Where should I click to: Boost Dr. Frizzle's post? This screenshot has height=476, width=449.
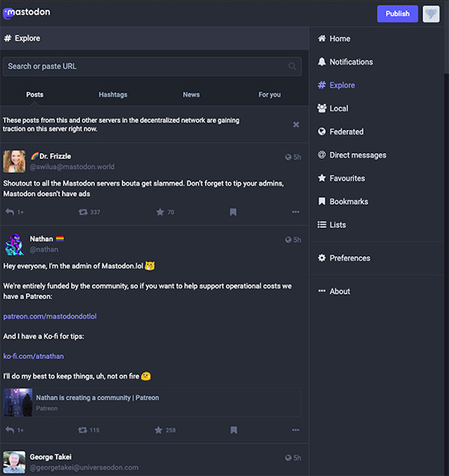[x=89, y=212]
